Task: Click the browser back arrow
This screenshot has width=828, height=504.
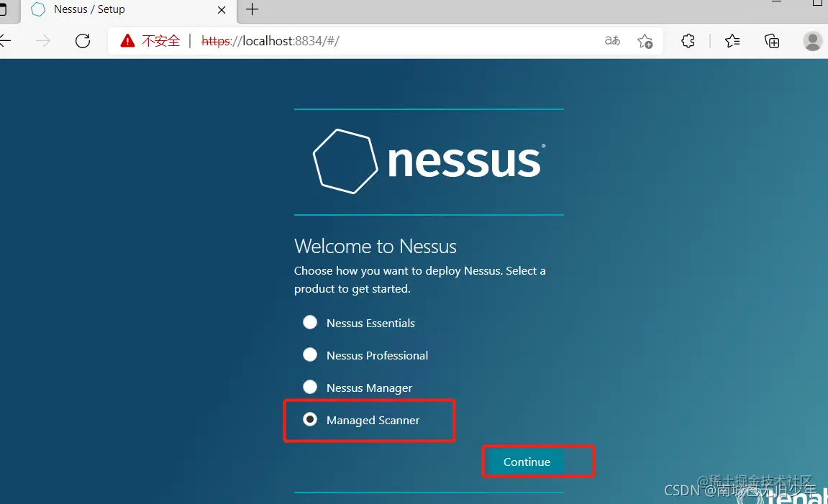Action: click(5, 41)
